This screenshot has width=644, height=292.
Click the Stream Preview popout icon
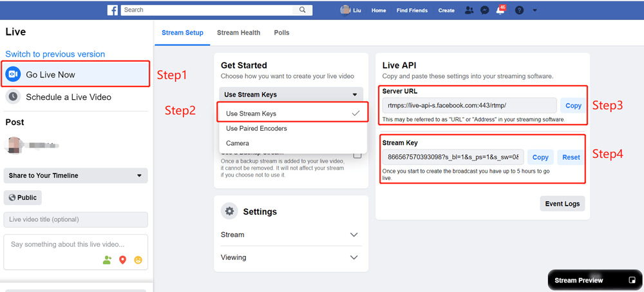point(632,280)
